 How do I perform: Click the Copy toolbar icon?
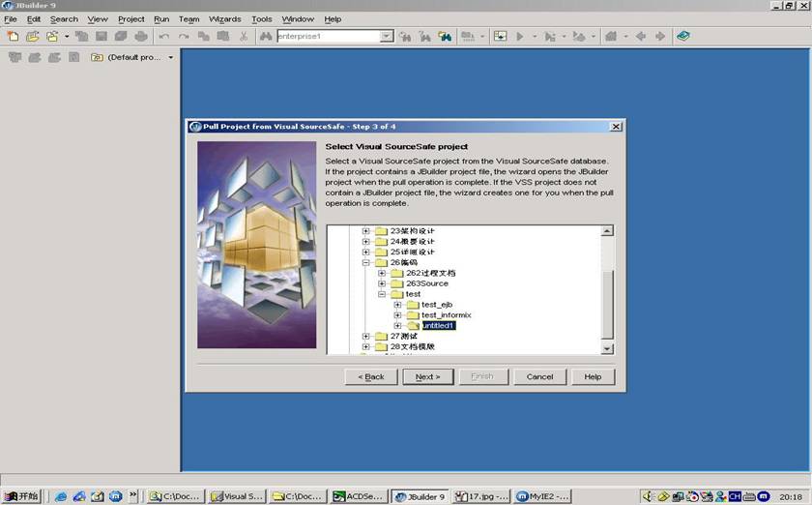(x=204, y=37)
